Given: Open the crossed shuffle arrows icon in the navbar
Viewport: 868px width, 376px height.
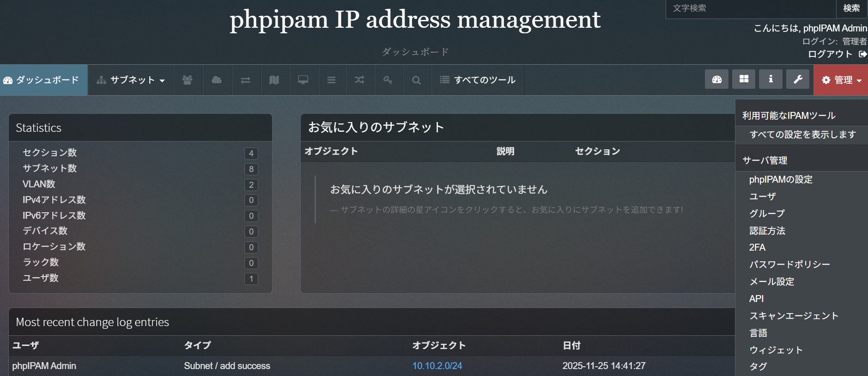Looking at the screenshot, I should point(360,80).
